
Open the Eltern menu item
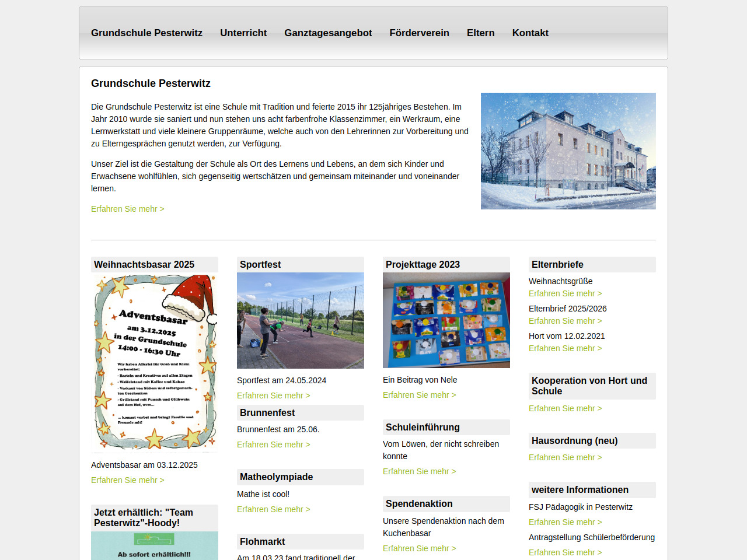(480, 33)
